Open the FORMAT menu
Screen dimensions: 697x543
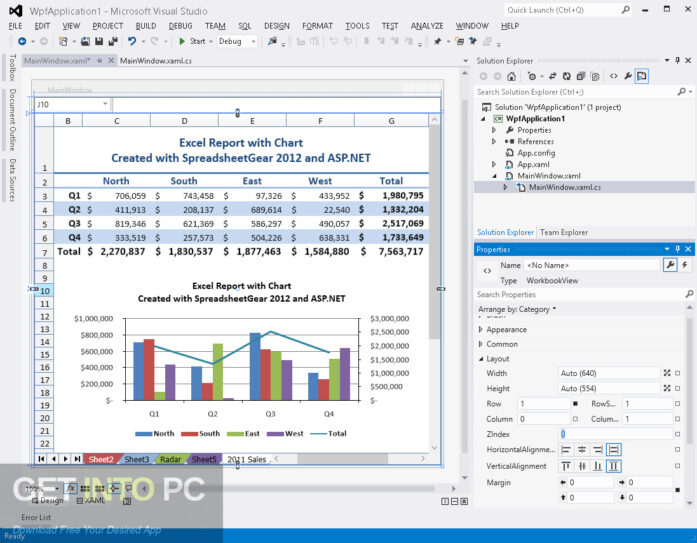click(x=317, y=26)
